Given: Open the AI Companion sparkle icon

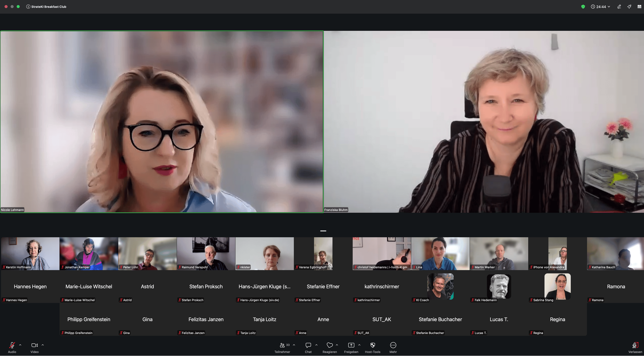Looking at the screenshot, I should (x=629, y=7).
